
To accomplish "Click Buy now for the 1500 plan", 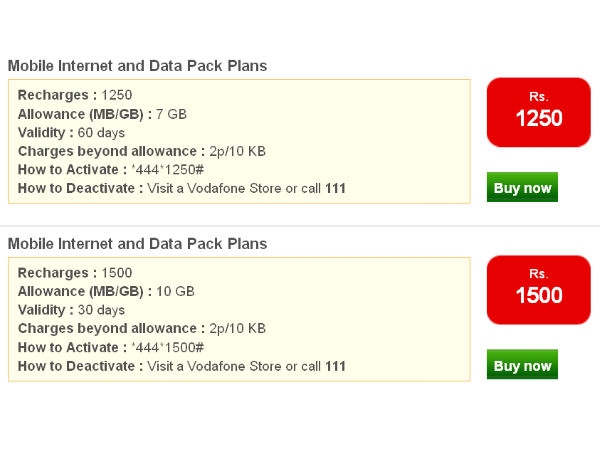I will 522,365.
